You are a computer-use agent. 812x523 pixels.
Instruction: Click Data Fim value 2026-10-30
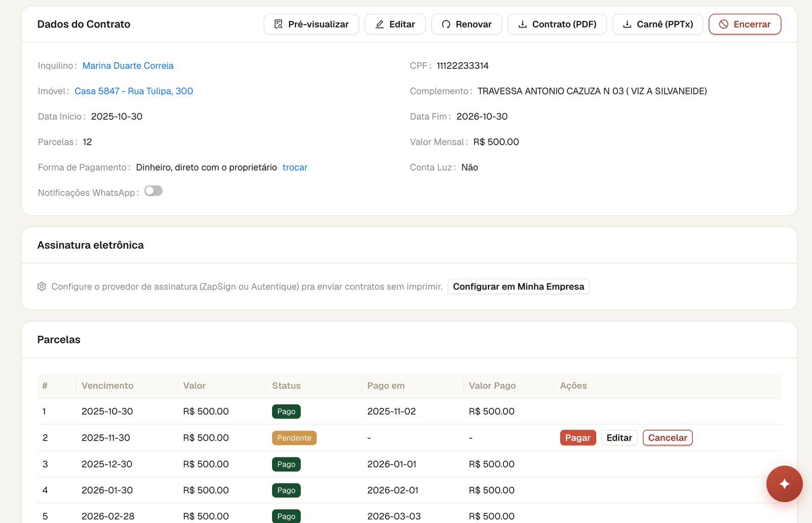482,116
